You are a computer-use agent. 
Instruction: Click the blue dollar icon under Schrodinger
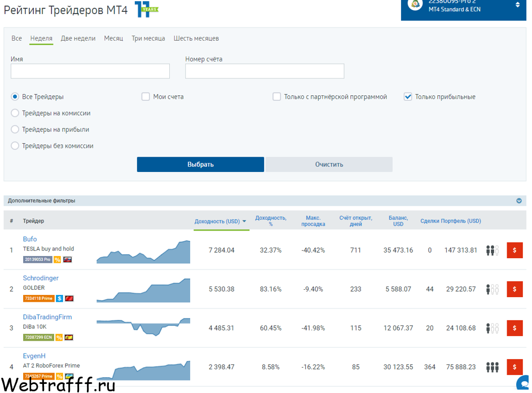click(59, 298)
